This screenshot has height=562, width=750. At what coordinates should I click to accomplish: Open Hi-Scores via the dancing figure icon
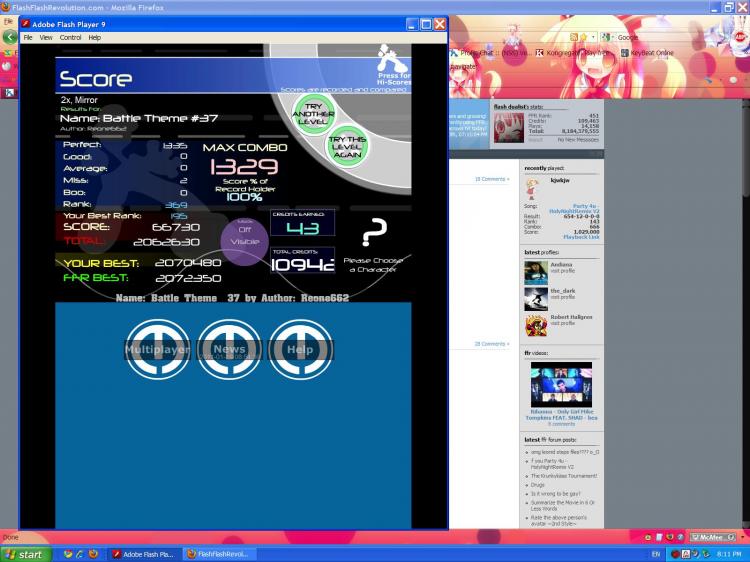click(392, 65)
